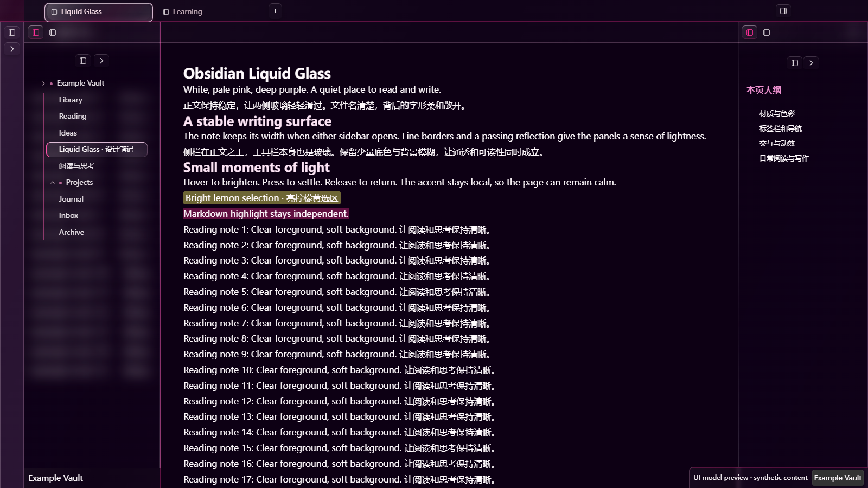Jump to 交互与动效 in the outline

coord(777,143)
